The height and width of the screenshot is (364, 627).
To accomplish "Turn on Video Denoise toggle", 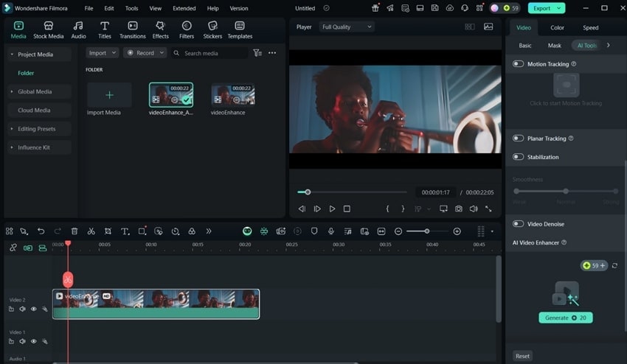I will [519, 224].
